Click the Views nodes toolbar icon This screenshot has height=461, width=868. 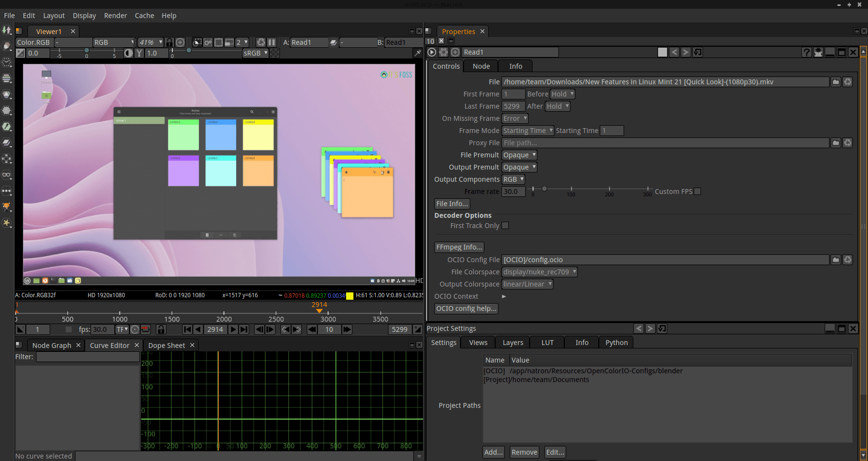coord(7,174)
